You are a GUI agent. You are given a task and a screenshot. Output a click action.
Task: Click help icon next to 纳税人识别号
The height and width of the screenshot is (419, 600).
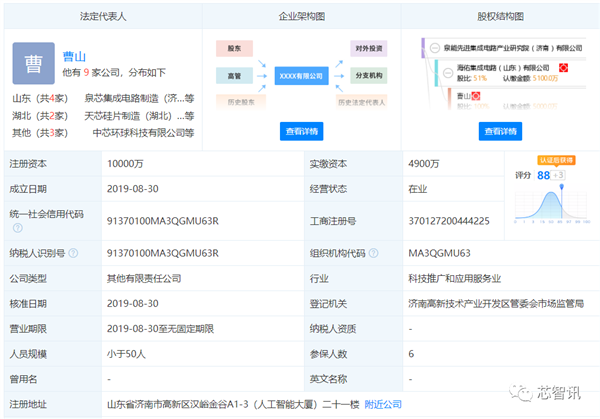[74, 253]
